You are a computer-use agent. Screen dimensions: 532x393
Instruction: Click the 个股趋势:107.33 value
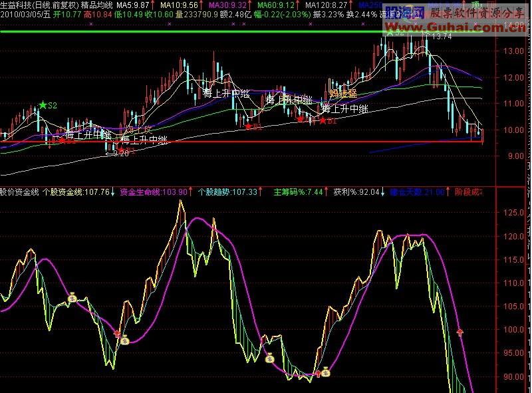(x=227, y=192)
